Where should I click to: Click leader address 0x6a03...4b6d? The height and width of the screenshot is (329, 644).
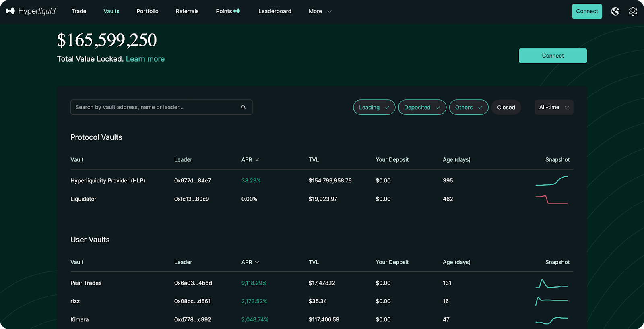193,283
